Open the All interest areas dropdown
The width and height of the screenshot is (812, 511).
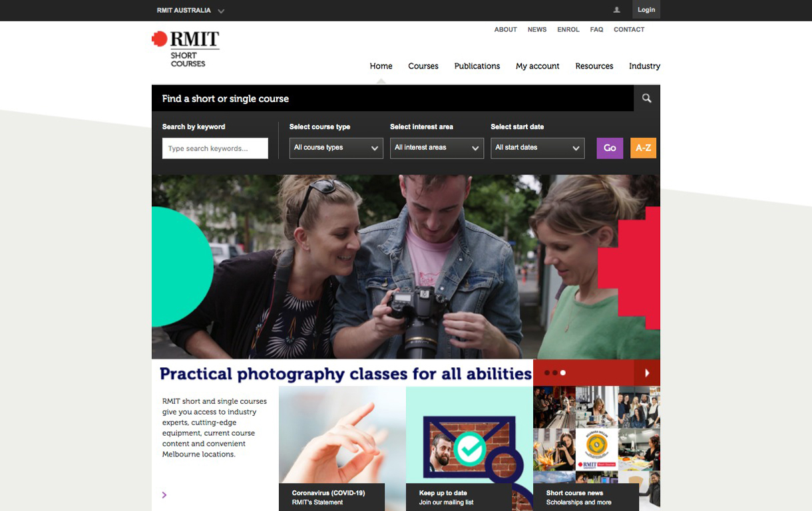[x=437, y=148]
